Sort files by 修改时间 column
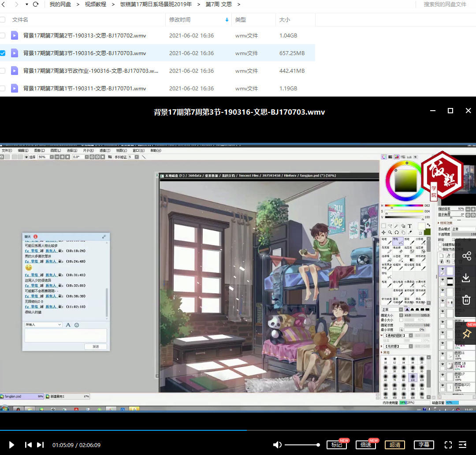The width and height of the screenshot is (476, 455). (180, 20)
